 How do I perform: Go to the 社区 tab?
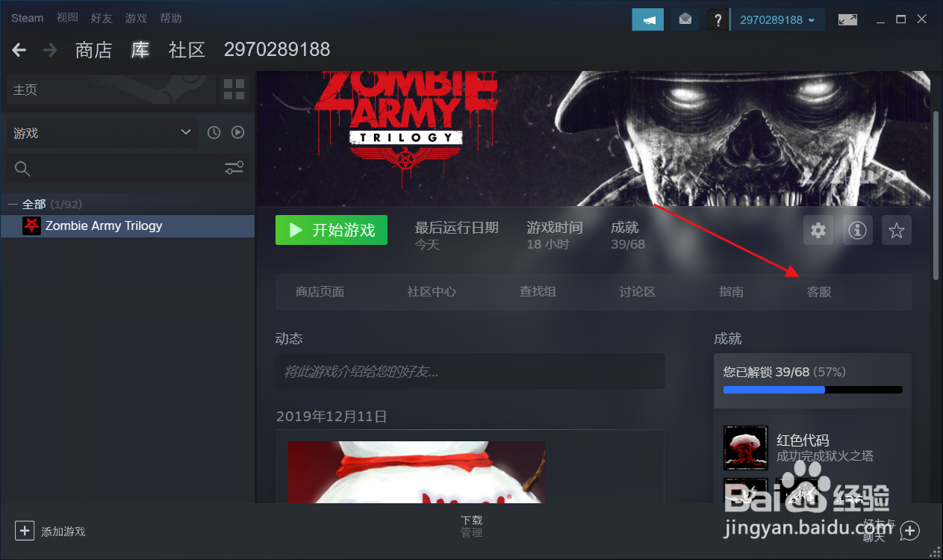(187, 50)
